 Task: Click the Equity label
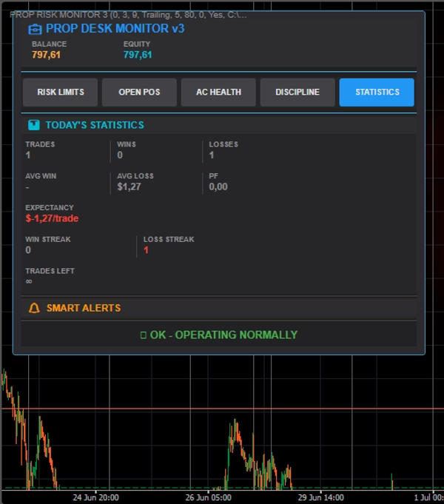137,44
